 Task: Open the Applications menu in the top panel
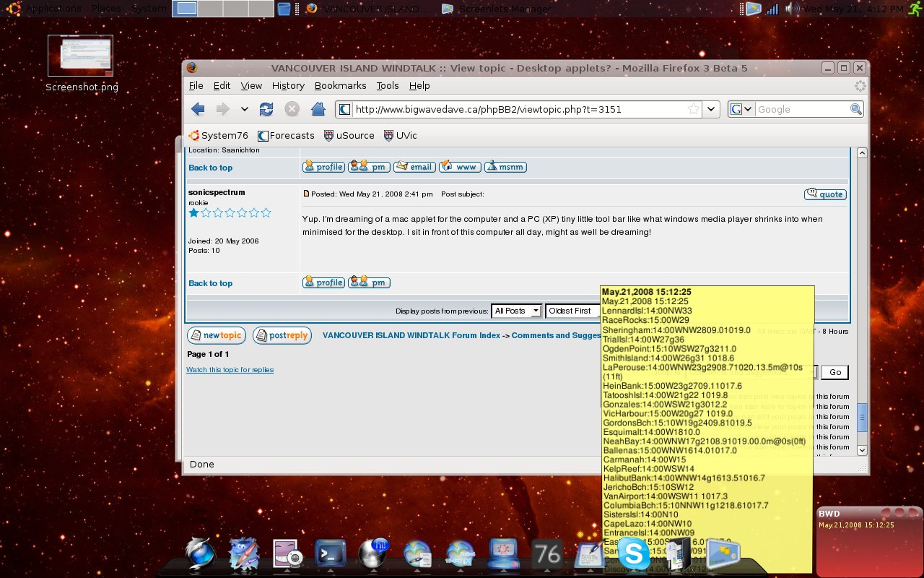(x=54, y=9)
